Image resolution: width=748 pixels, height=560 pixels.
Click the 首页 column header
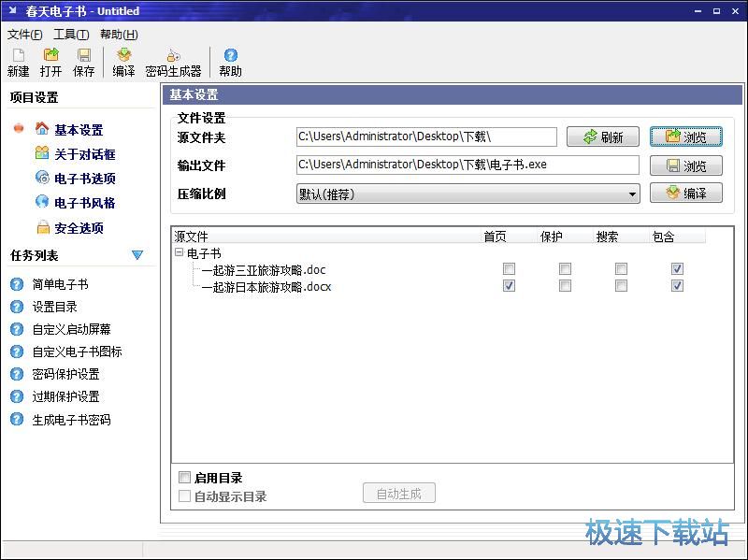pos(510,237)
